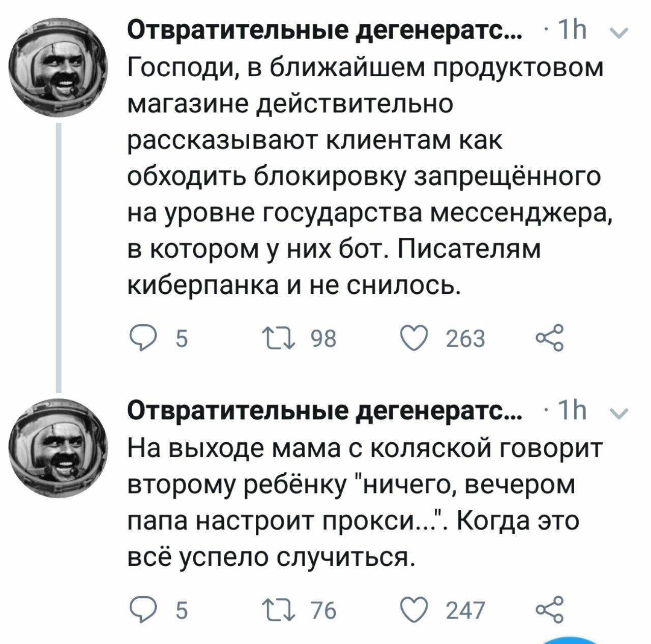
Task: Retweet the first tweet with 98 retweets
Action: click(275, 338)
